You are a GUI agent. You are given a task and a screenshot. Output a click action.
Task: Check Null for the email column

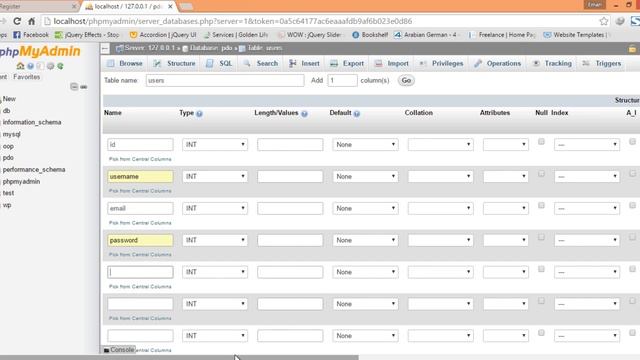pos(541,205)
